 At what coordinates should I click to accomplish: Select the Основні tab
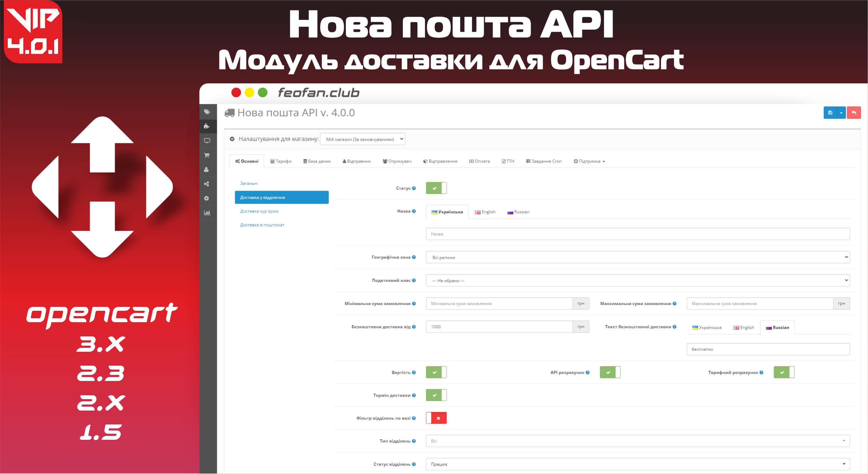pos(247,161)
